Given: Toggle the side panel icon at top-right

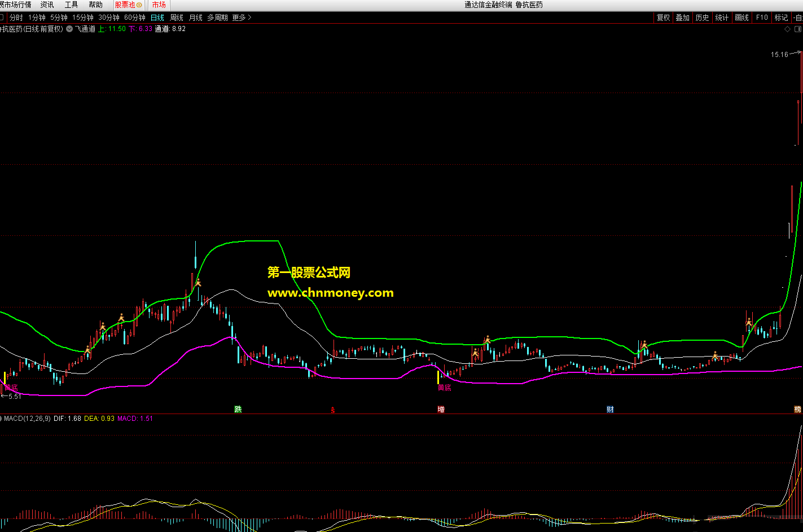Looking at the screenshot, I should click(x=798, y=29).
